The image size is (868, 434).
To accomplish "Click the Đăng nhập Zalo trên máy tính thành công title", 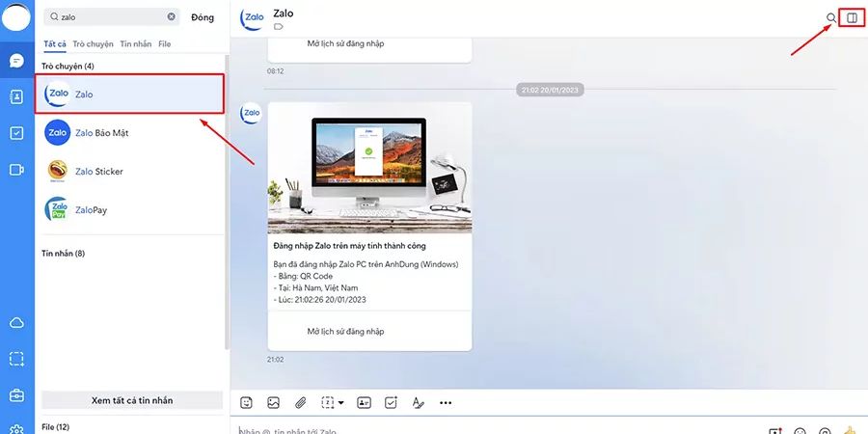I will point(350,245).
